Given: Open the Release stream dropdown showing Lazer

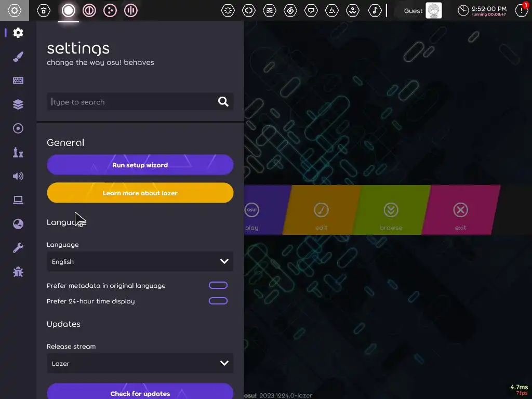Looking at the screenshot, I should tap(140, 363).
